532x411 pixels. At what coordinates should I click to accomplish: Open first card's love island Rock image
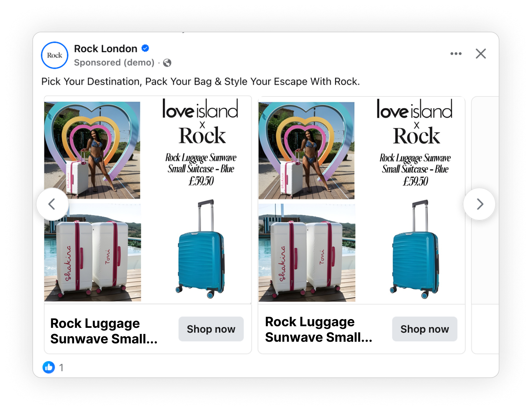(x=148, y=200)
